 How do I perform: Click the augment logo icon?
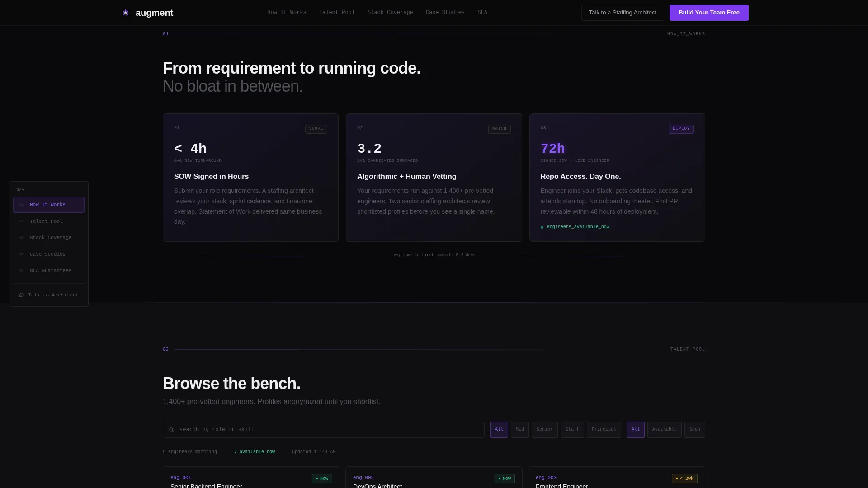click(126, 13)
